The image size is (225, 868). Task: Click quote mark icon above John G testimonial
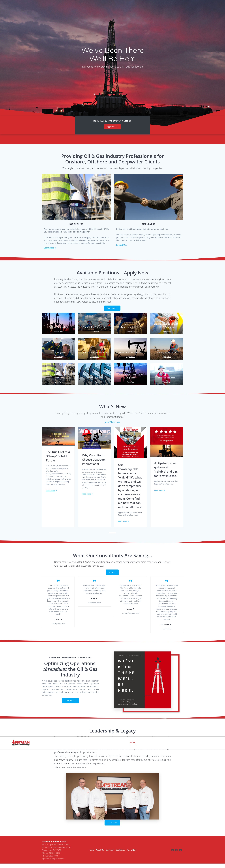coord(58,581)
